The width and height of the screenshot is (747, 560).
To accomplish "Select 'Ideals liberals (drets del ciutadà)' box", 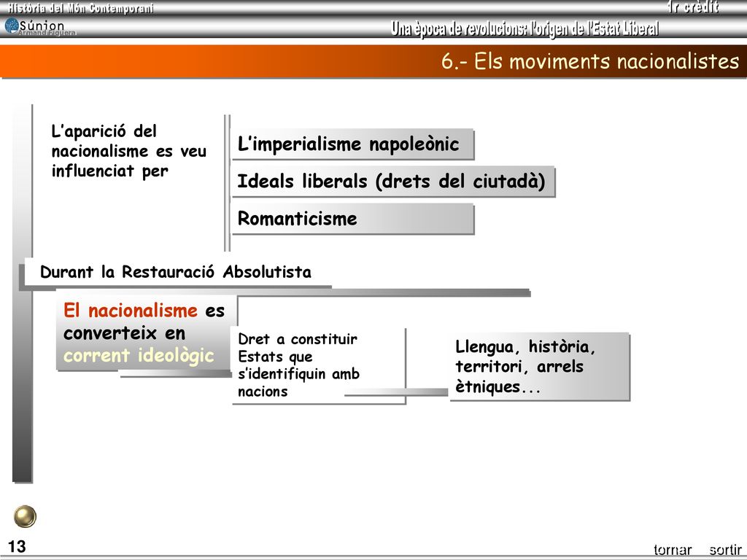I will 393,182.
